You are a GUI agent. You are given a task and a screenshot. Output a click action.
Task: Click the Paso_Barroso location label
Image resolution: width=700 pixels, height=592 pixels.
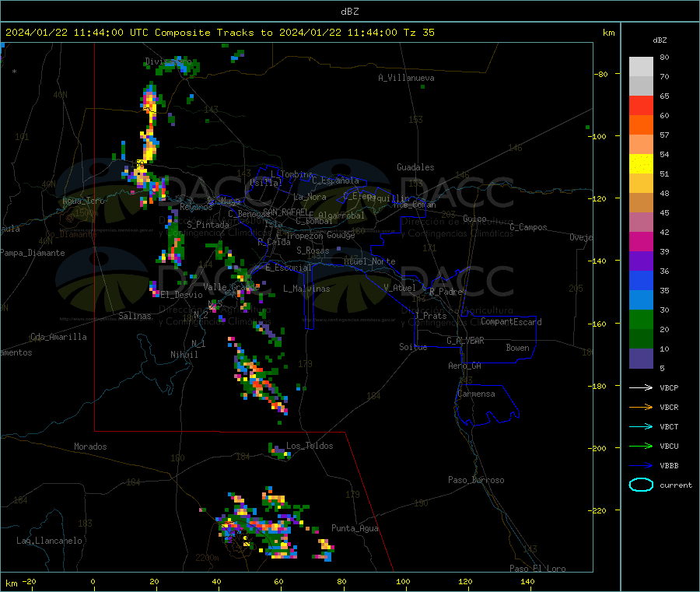tap(476, 480)
